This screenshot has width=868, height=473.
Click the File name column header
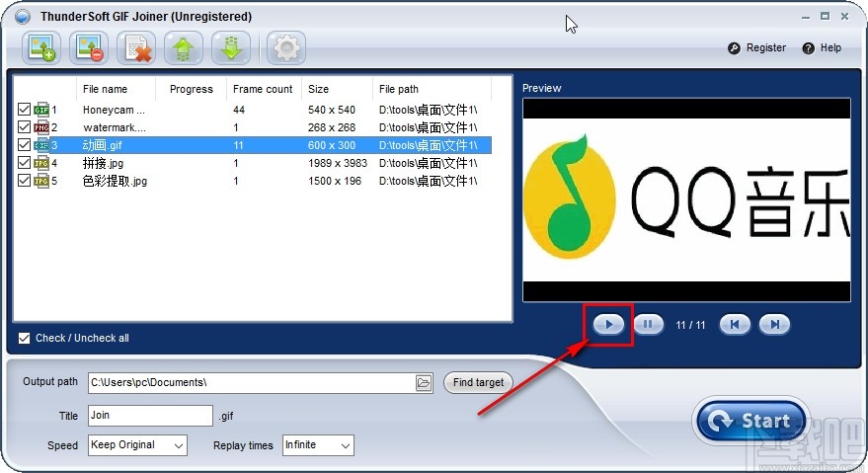point(116,89)
